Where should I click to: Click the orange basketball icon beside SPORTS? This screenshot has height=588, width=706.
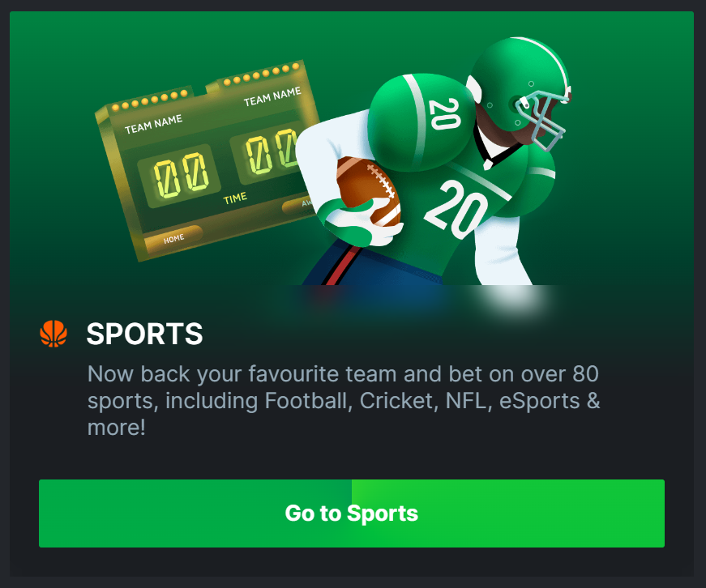[53, 334]
